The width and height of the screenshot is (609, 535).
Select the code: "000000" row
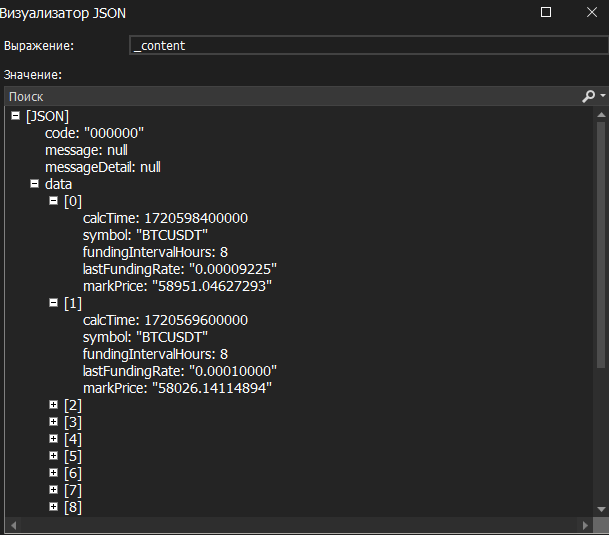(x=94, y=133)
